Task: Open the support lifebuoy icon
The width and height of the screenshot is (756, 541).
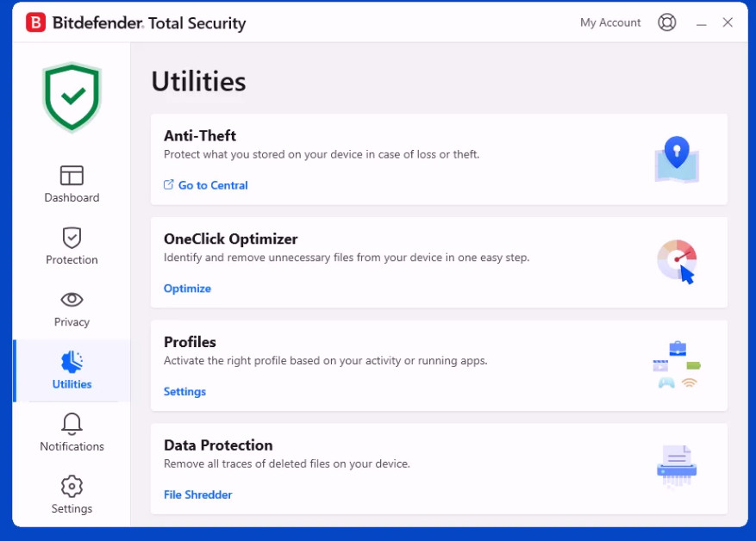Action: click(667, 22)
